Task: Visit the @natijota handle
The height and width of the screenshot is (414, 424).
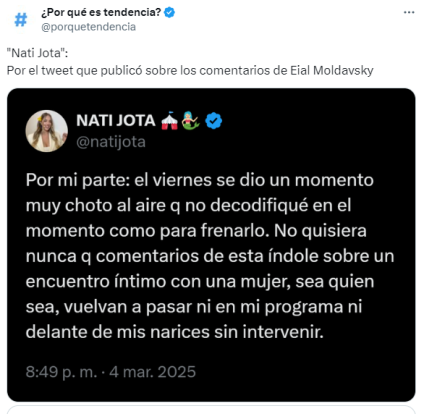Action: pyautogui.click(x=111, y=142)
